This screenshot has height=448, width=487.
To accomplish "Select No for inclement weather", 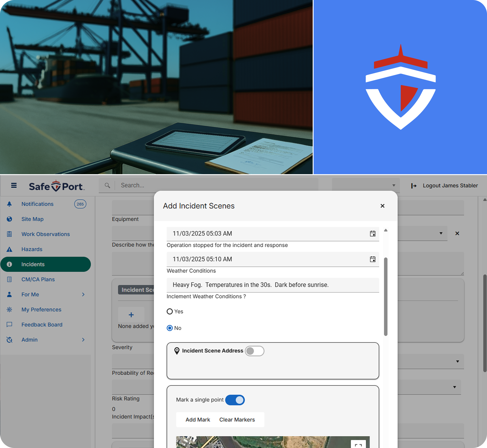I will tap(170, 328).
